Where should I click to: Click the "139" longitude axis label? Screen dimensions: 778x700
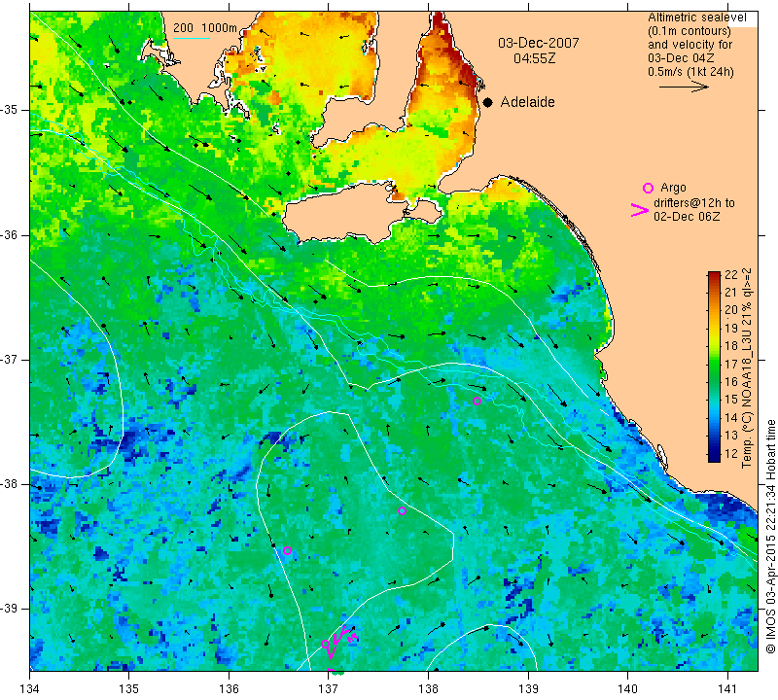pyautogui.click(x=528, y=688)
